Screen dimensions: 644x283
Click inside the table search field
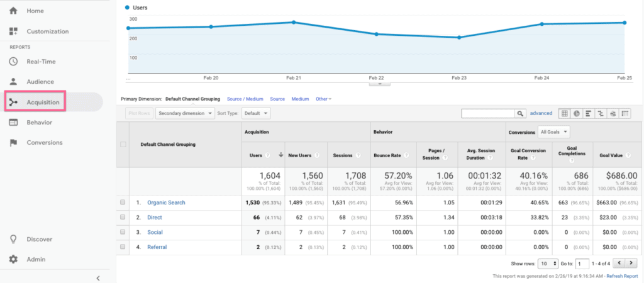pos(488,114)
